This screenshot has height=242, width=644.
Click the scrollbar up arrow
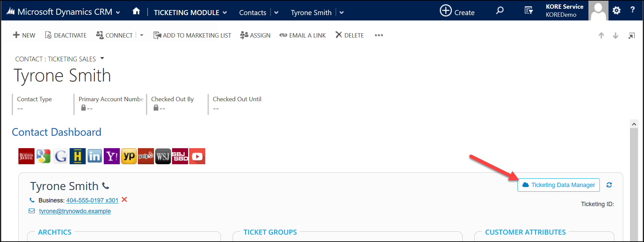(x=634, y=124)
